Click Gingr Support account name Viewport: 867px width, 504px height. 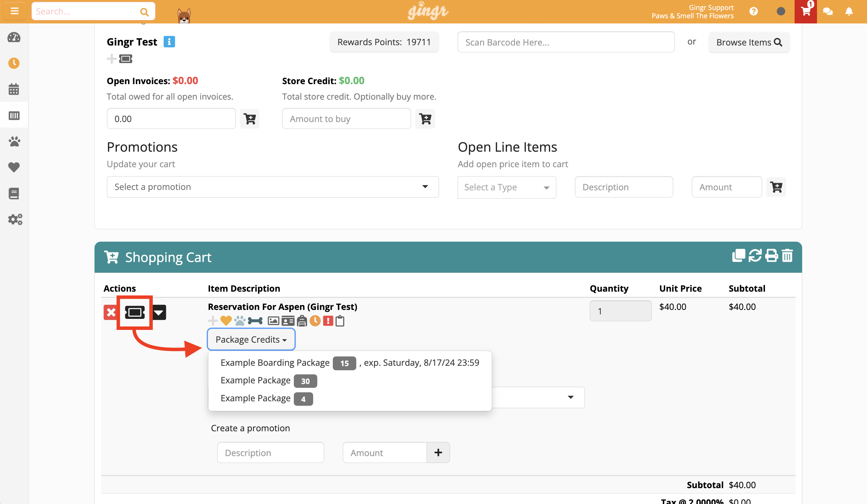click(711, 7)
